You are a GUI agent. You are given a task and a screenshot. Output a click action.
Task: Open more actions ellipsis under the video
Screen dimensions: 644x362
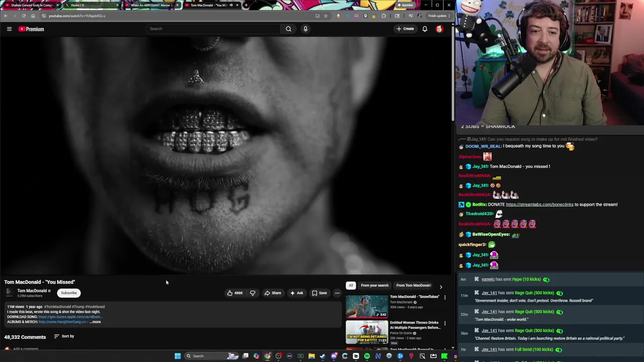pos(337,293)
